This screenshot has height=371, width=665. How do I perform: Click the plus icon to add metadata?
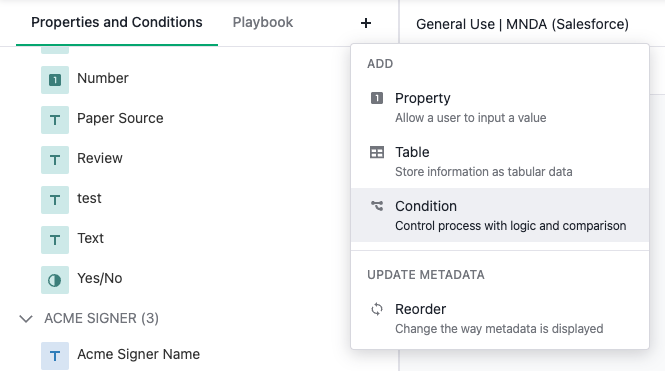coord(366,23)
